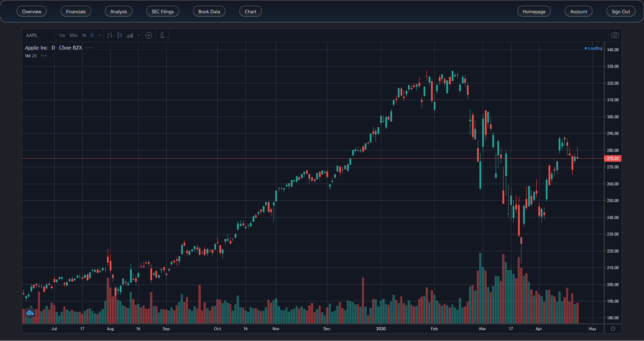Click the Apple Inc chart title legend
This screenshot has width=644, height=341.
pos(53,48)
